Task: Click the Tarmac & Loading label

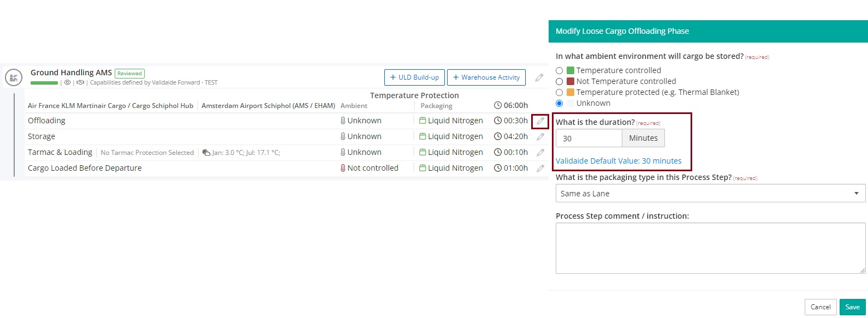Action: click(x=60, y=152)
